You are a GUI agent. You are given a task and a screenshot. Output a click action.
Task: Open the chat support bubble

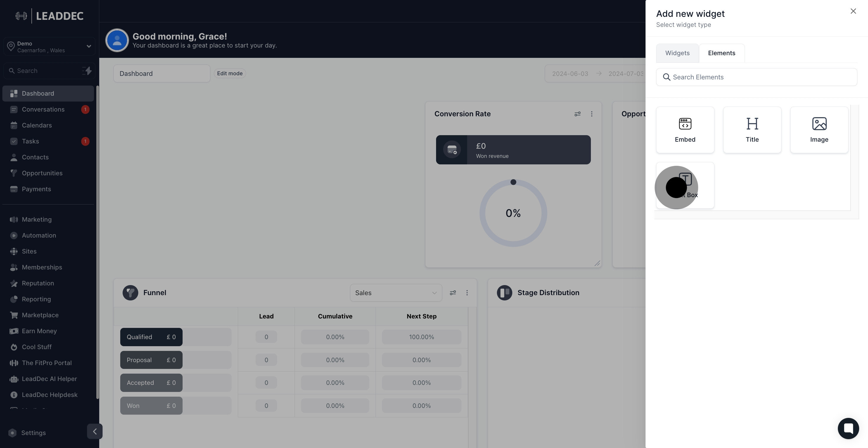coord(848,429)
